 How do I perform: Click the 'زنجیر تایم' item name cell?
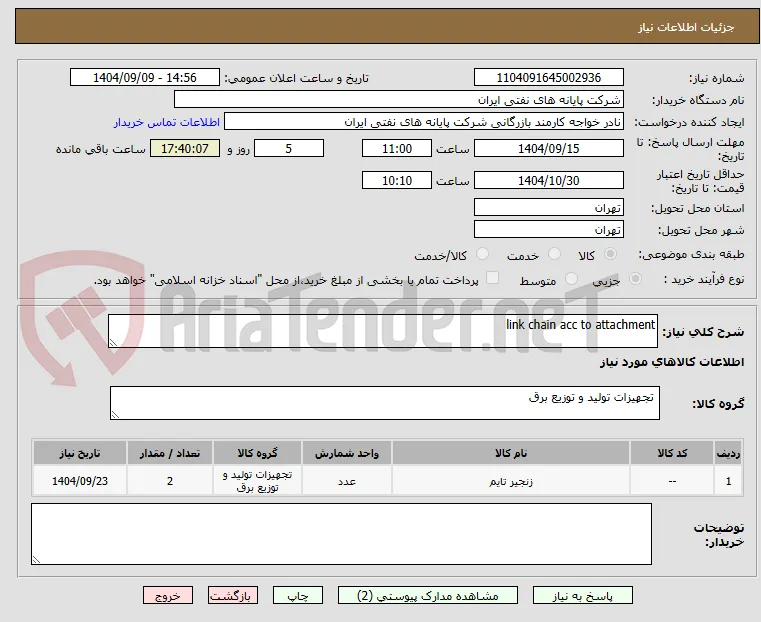coord(511,481)
